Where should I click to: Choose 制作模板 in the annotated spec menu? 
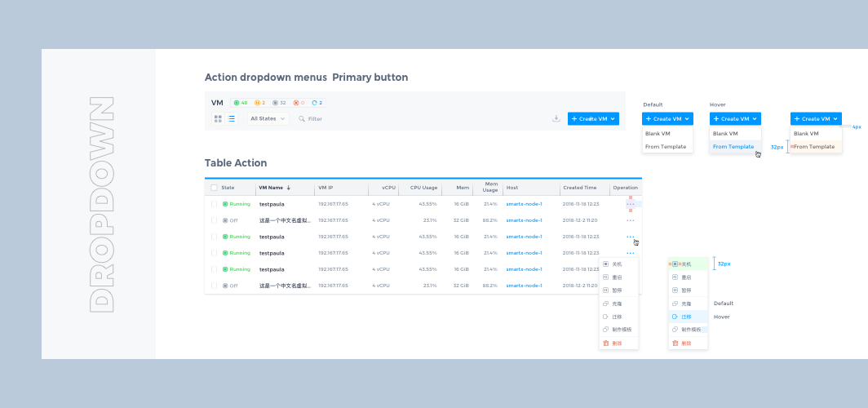click(x=688, y=330)
